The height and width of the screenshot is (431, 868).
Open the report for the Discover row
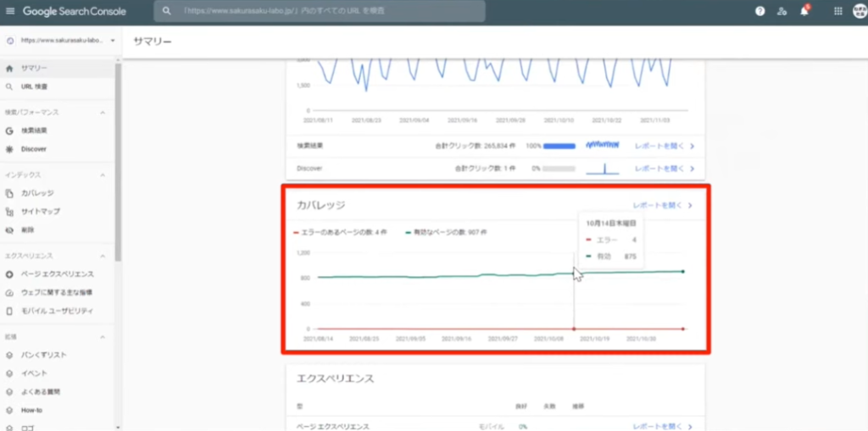coord(664,169)
